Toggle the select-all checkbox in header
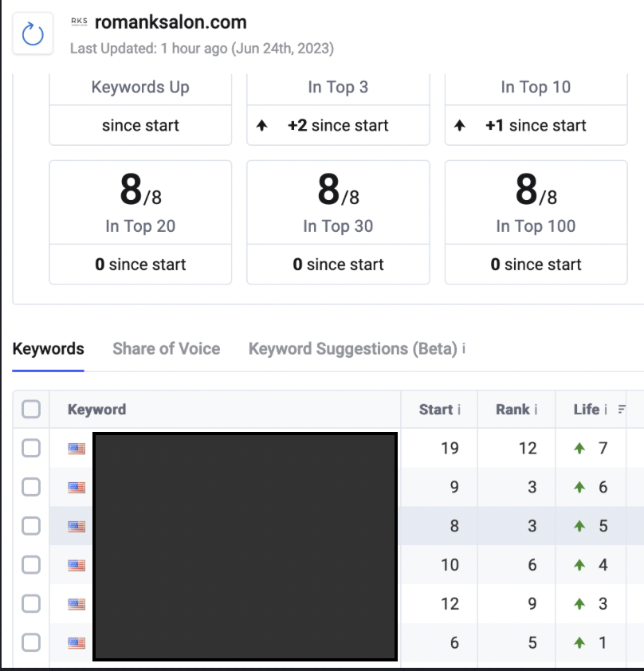 click(x=31, y=409)
